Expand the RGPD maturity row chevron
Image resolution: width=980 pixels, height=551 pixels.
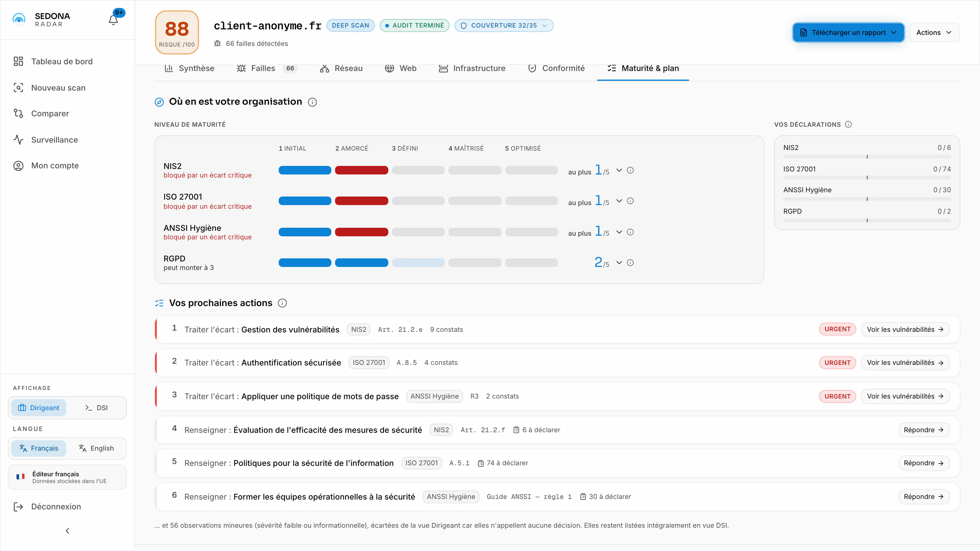(x=619, y=263)
